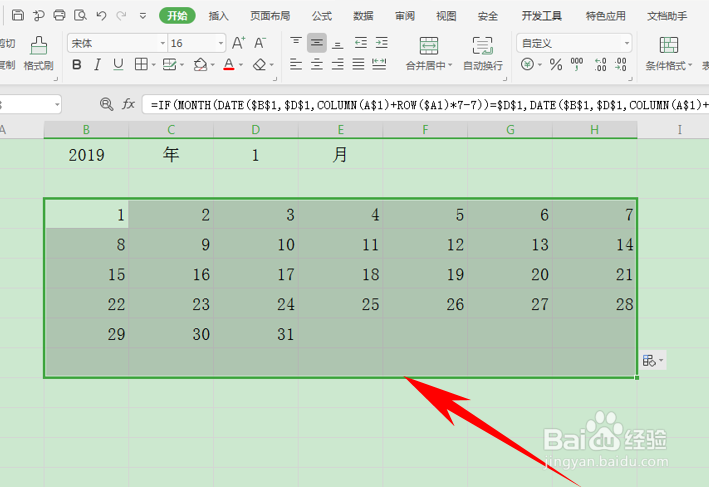Open the font name dropdown showing 宋体
This screenshot has width=709, height=487.
pos(118,43)
